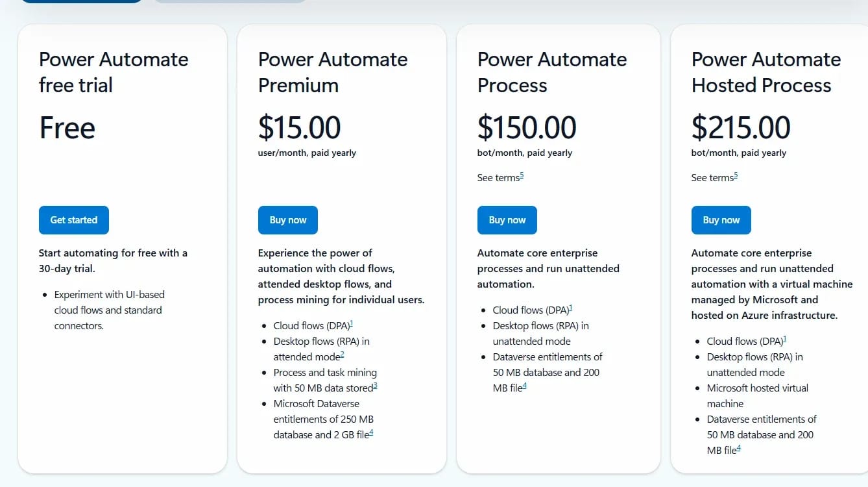Image resolution: width=868 pixels, height=487 pixels.
Task: Open footnote 1 after Cloud flows in Hosted Process
Action: coord(784,339)
